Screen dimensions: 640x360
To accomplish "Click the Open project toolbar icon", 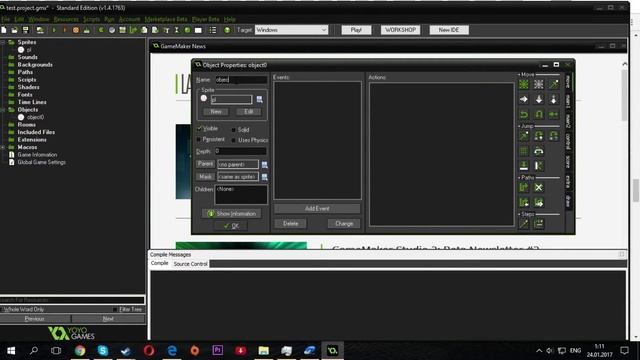I will coord(14,30).
